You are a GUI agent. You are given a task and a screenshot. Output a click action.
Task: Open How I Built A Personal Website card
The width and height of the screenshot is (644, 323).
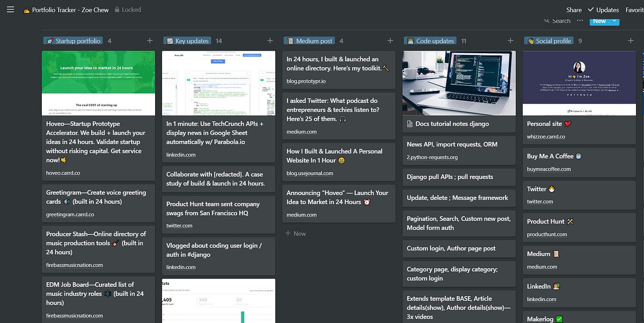pyautogui.click(x=340, y=161)
